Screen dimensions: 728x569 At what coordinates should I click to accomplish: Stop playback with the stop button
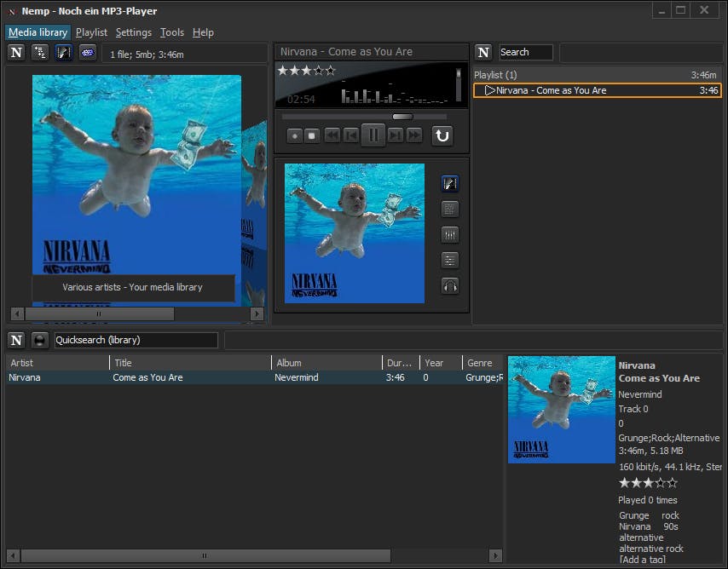click(312, 135)
